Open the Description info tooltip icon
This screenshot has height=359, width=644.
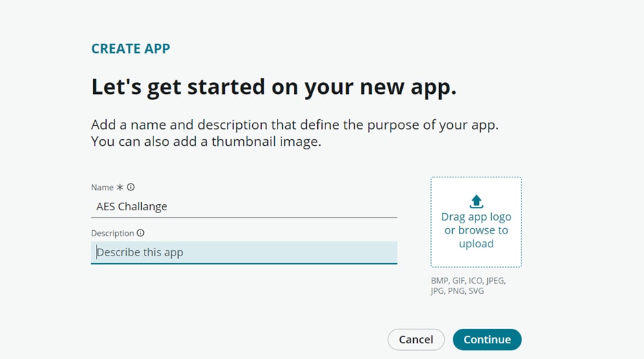coord(140,233)
